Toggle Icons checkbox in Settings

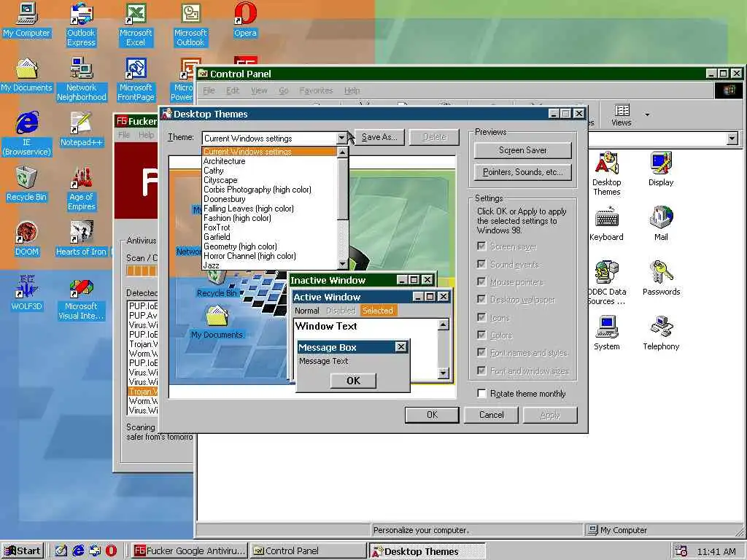481,317
